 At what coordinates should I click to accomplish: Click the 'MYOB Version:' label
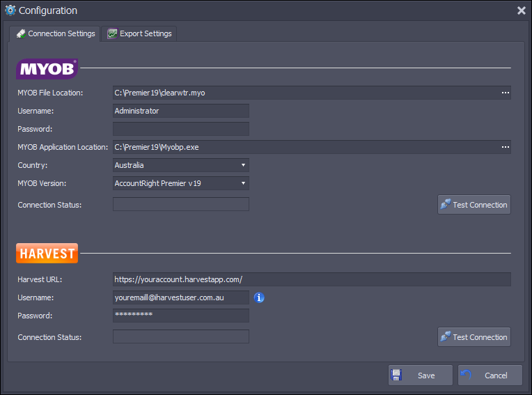click(x=42, y=183)
